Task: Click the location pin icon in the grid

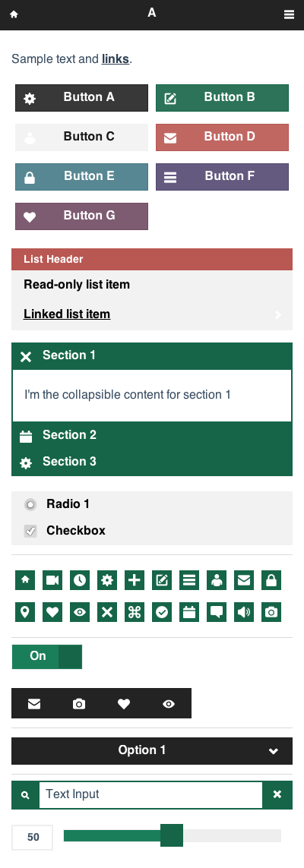Action: tap(25, 612)
